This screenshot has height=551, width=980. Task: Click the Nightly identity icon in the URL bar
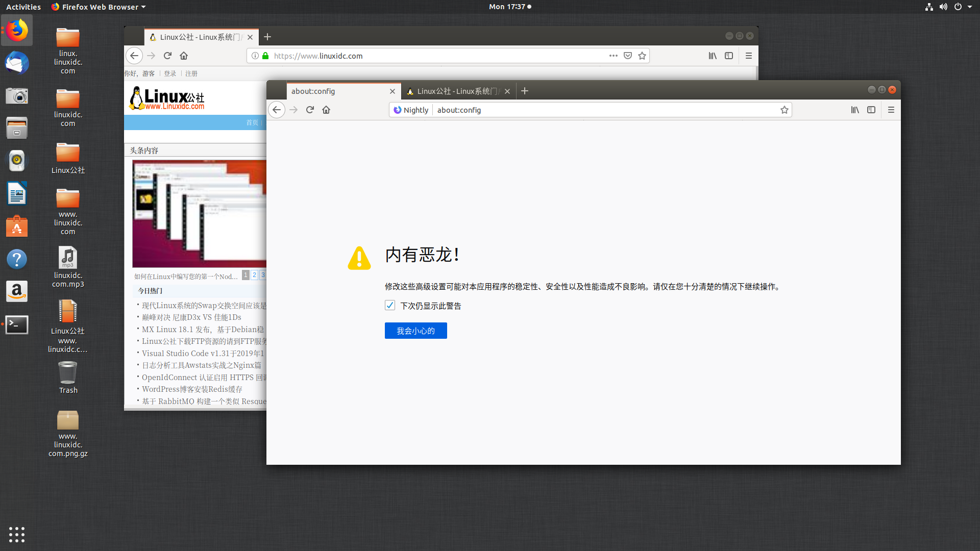[x=411, y=110]
